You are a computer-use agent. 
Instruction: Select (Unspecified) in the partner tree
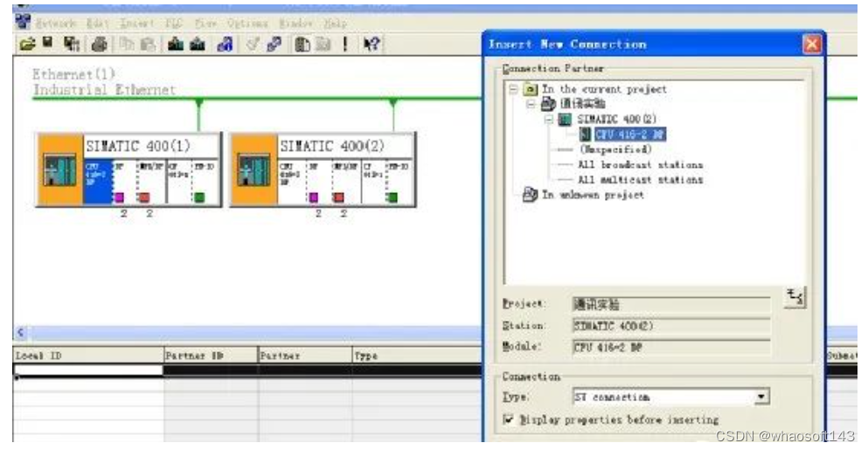coord(615,149)
